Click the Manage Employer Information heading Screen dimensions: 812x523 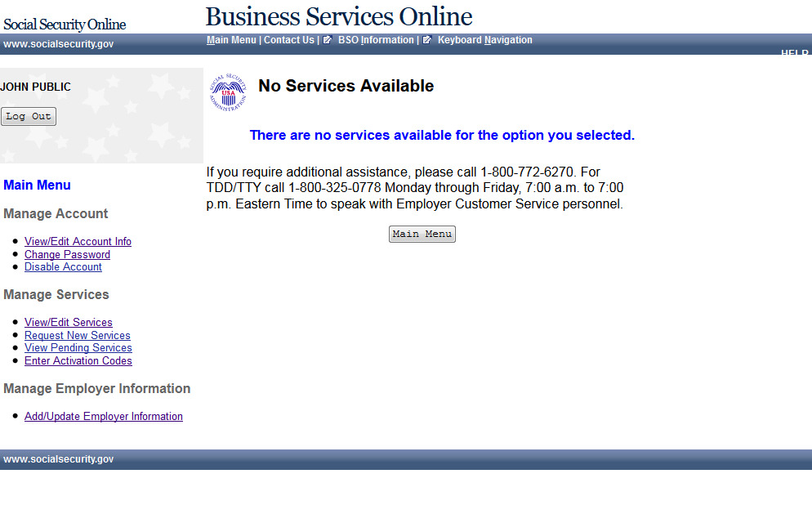97,388
